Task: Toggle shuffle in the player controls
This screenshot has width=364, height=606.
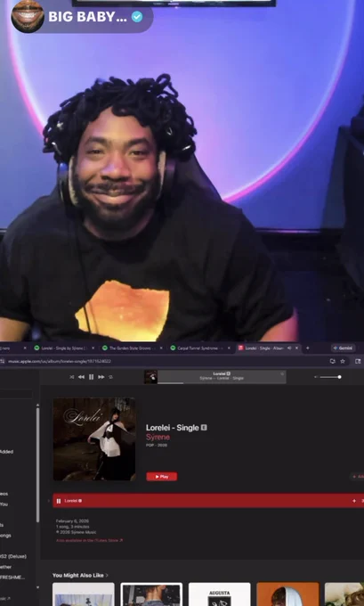Action: [x=72, y=377]
